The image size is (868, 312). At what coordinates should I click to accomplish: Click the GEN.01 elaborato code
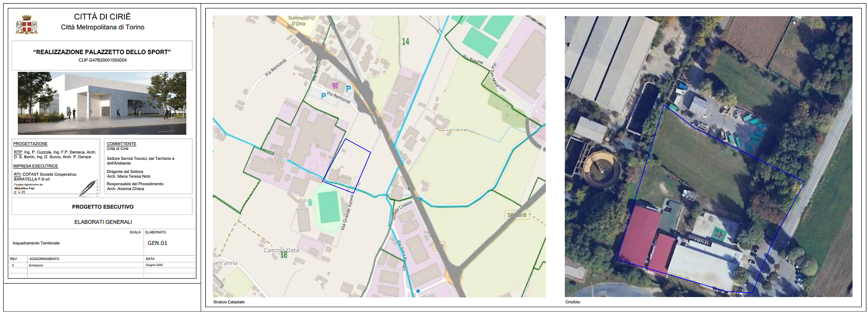[157, 243]
